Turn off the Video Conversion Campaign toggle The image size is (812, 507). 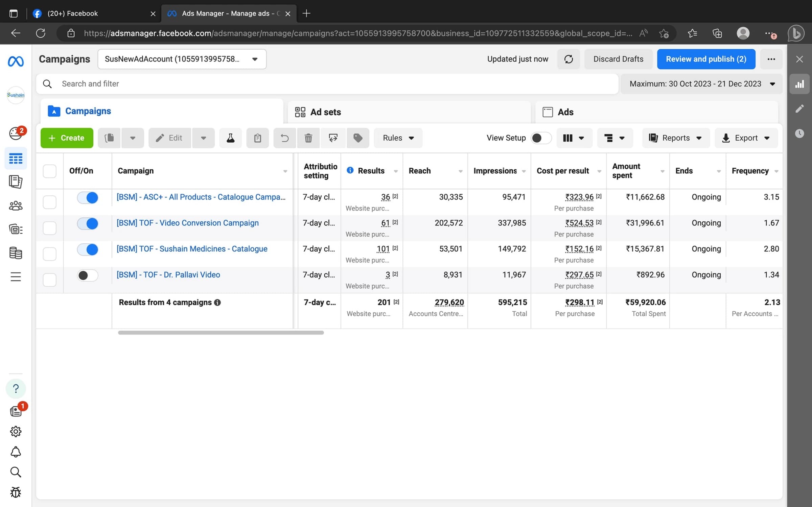[x=87, y=223]
